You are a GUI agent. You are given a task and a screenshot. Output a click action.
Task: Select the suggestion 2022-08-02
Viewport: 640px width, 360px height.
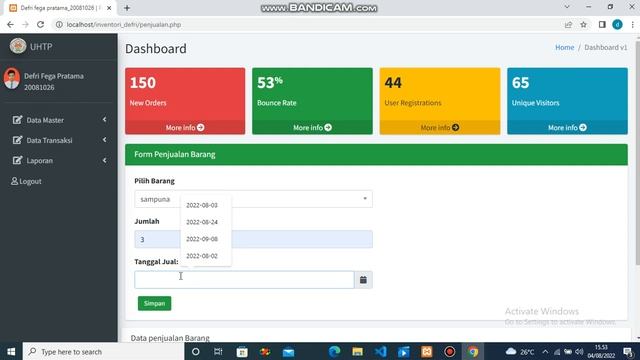(202, 256)
